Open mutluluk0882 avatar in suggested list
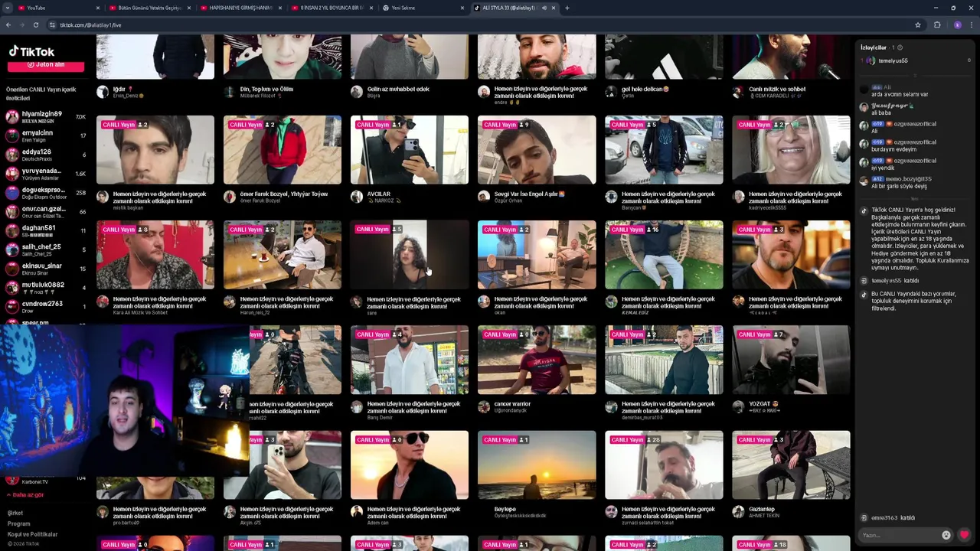Image resolution: width=980 pixels, height=551 pixels. [12, 288]
